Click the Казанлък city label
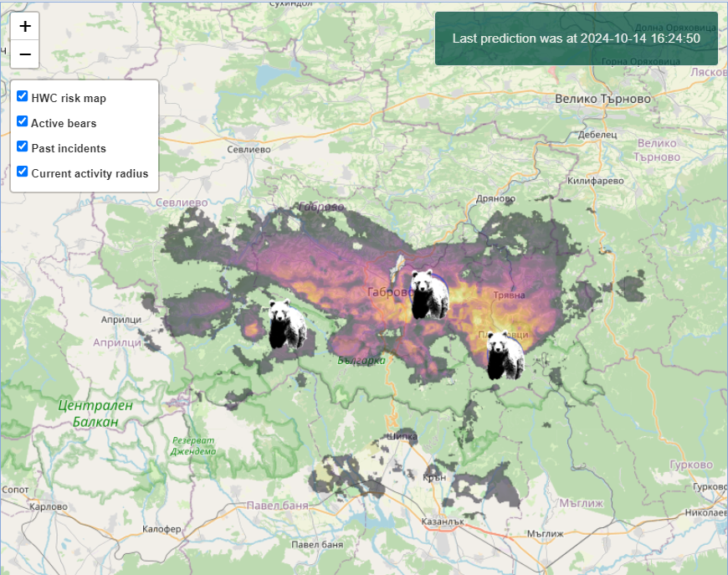This screenshot has height=575, width=728. (443, 521)
